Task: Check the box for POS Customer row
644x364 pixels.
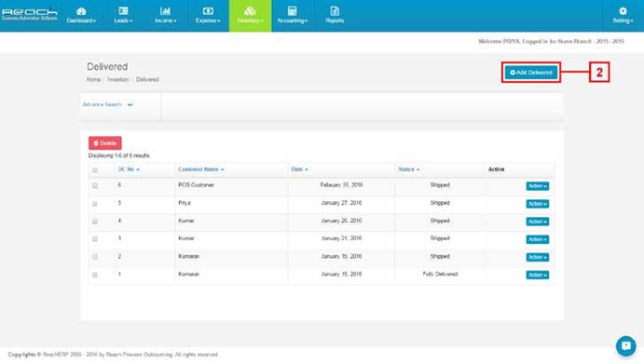Action: pos(95,185)
